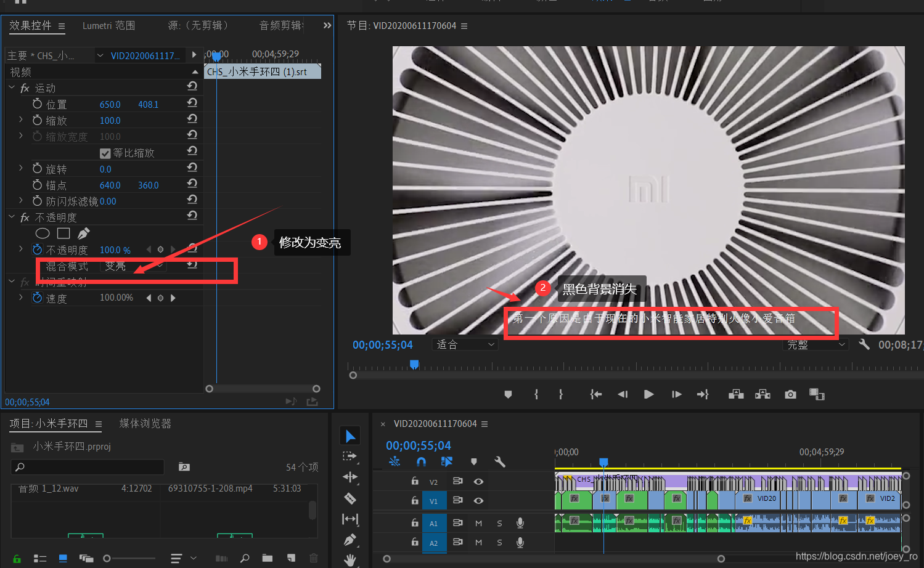The image size is (924, 568).
Task: Open comparison view button
Action: [817, 394]
